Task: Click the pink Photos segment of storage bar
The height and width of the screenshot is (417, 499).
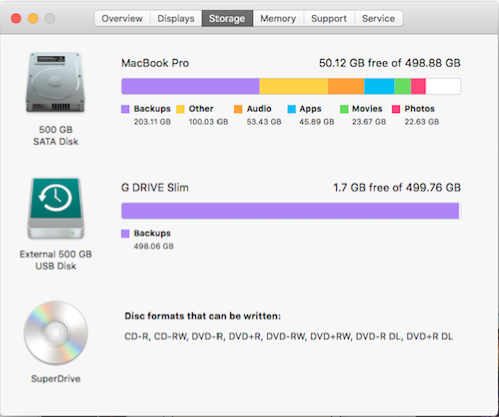Action: tap(418, 86)
